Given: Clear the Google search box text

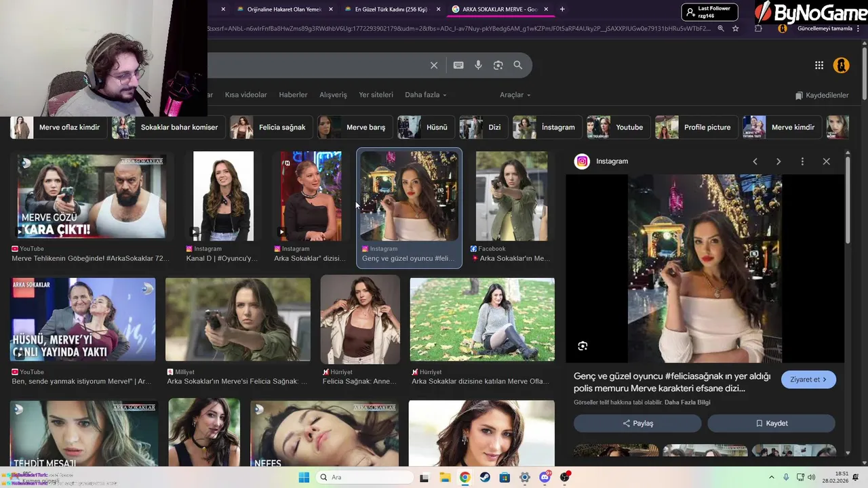Looking at the screenshot, I should [434, 65].
